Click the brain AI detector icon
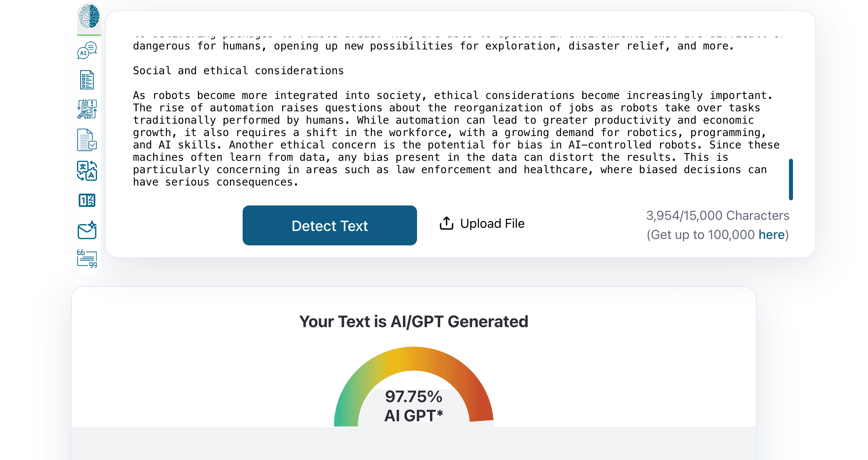Viewport: 868px width, 460px height. point(89,16)
